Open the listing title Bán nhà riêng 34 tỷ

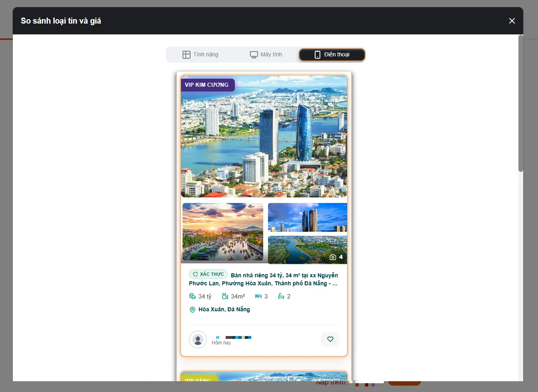click(x=264, y=279)
